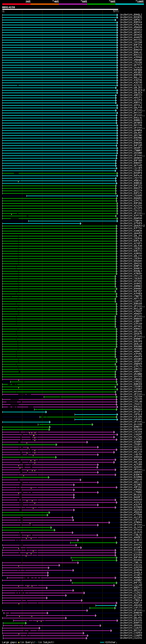Click the UniRef100_Q01NF4 label
The height and width of the screenshot is (644, 146).
pyautogui.click(x=131, y=548)
